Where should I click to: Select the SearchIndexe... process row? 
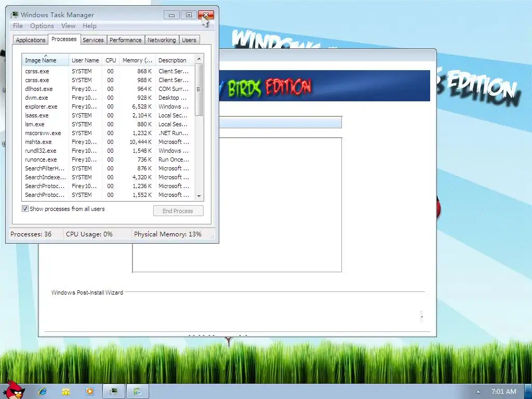[108, 177]
